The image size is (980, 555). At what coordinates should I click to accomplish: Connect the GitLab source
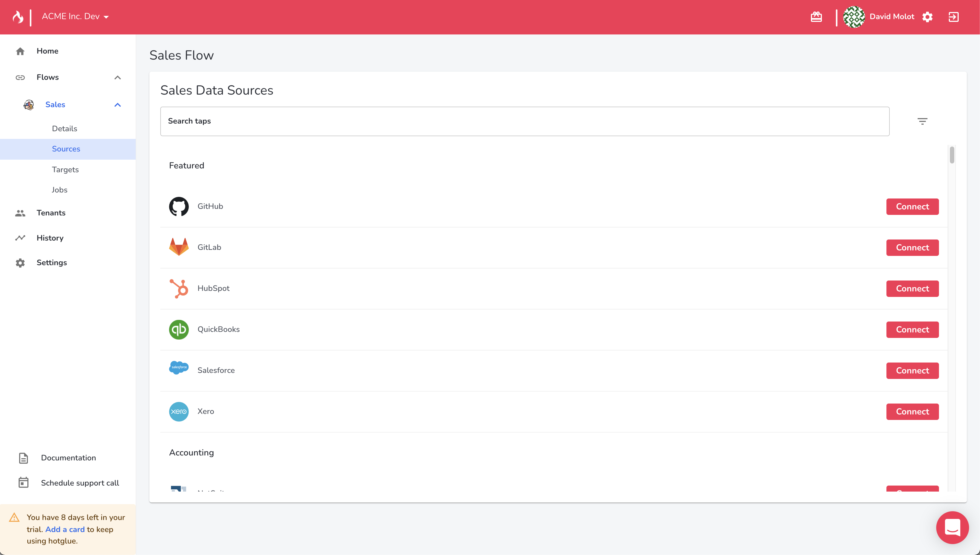point(912,248)
